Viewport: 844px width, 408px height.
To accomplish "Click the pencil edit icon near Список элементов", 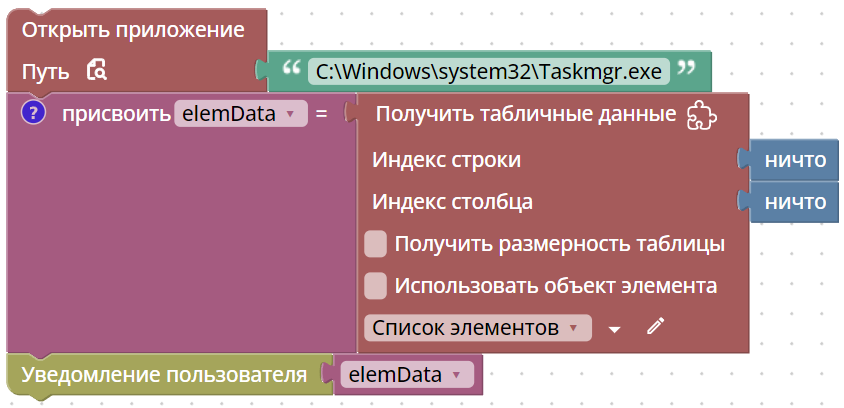I will tap(655, 326).
